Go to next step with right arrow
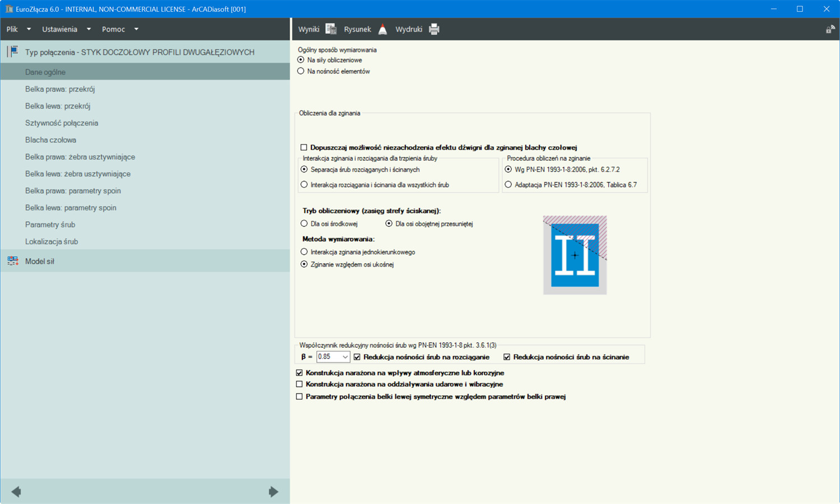The image size is (840, 504). click(273, 492)
